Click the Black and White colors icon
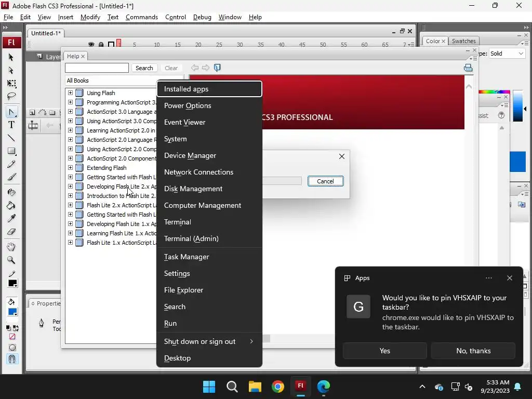 [x=8, y=328]
